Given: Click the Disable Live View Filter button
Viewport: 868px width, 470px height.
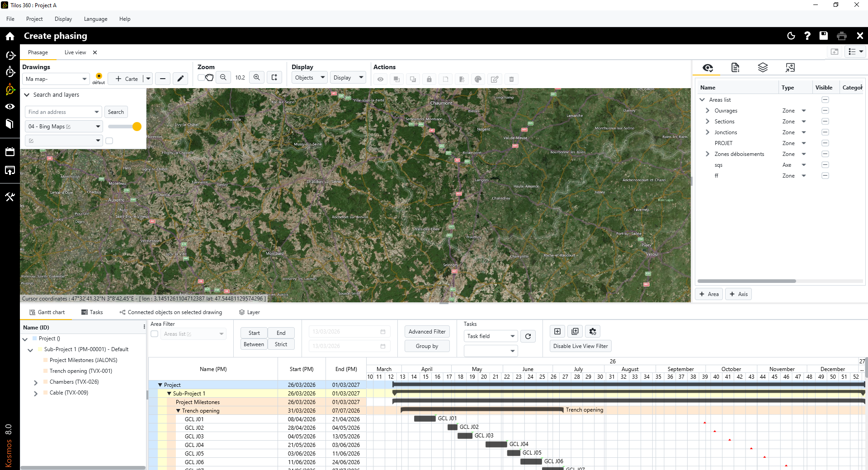Looking at the screenshot, I should 580,346.
